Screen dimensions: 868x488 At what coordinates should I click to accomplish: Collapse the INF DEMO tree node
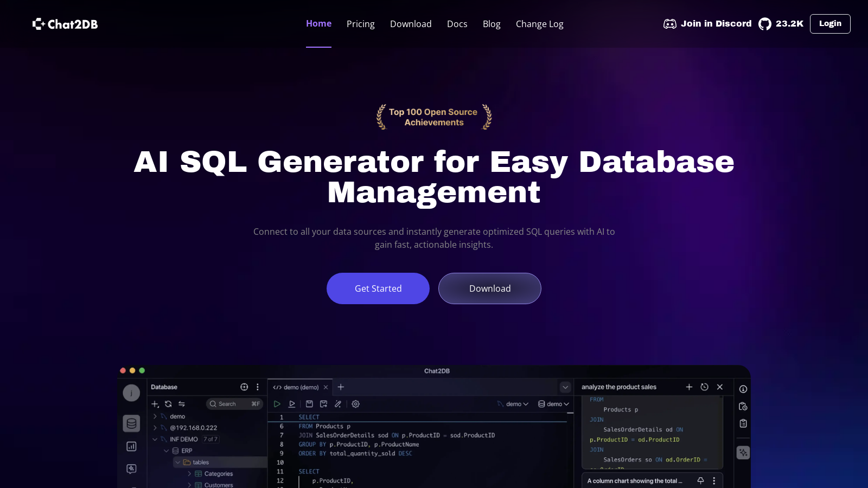tap(155, 439)
